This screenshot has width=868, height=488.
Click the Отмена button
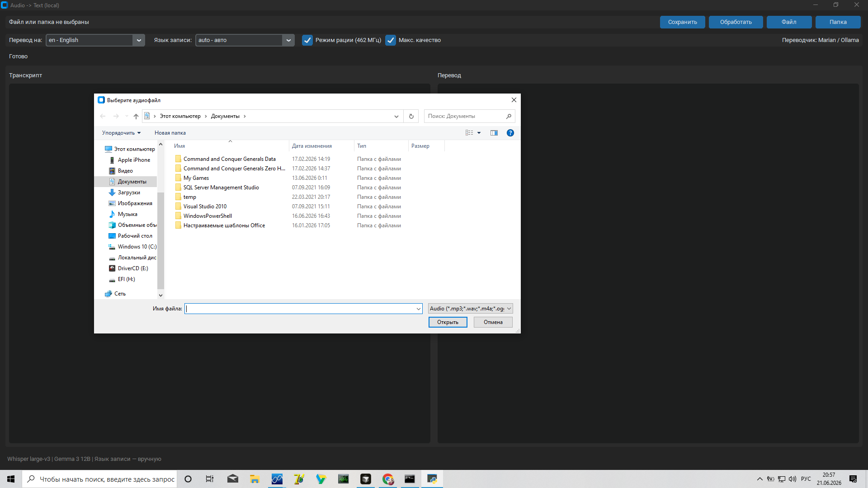(493, 322)
